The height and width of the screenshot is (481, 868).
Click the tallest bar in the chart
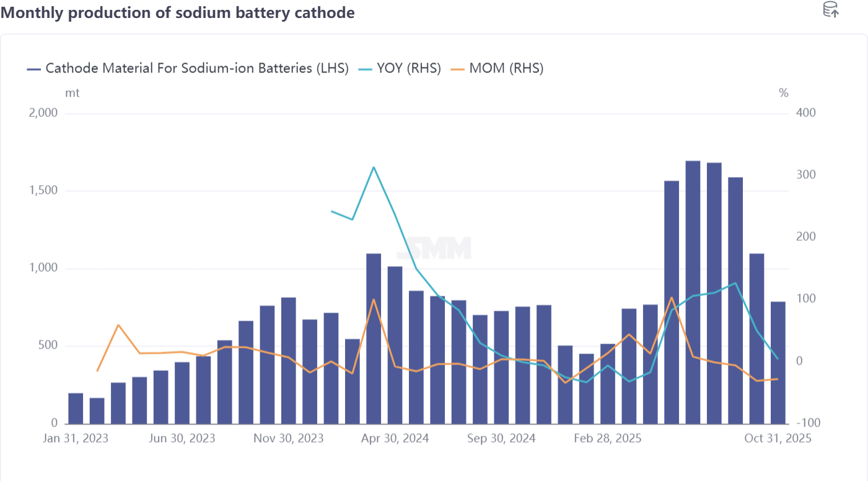point(693,292)
